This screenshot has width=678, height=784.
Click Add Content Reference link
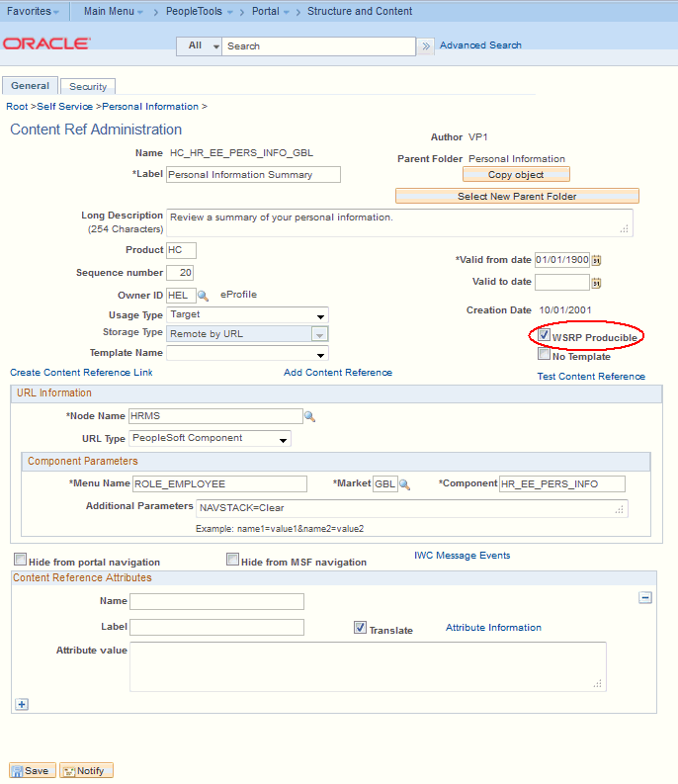click(x=338, y=373)
